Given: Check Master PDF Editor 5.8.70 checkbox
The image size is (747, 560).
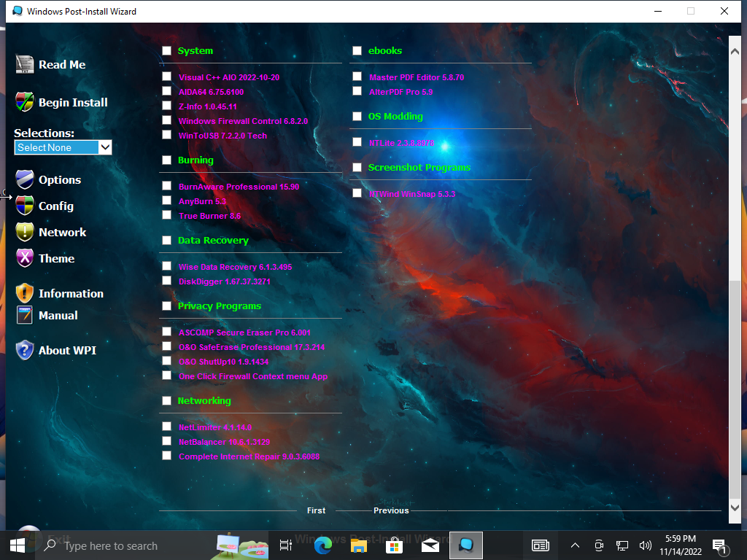Looking at the screenshot, I should (x=357, y=76).
